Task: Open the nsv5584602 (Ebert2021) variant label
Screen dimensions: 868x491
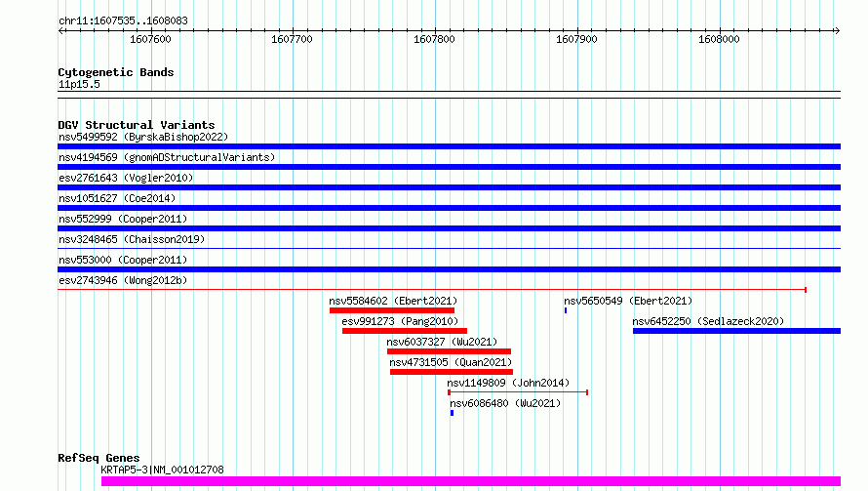Action: (394, 301)
